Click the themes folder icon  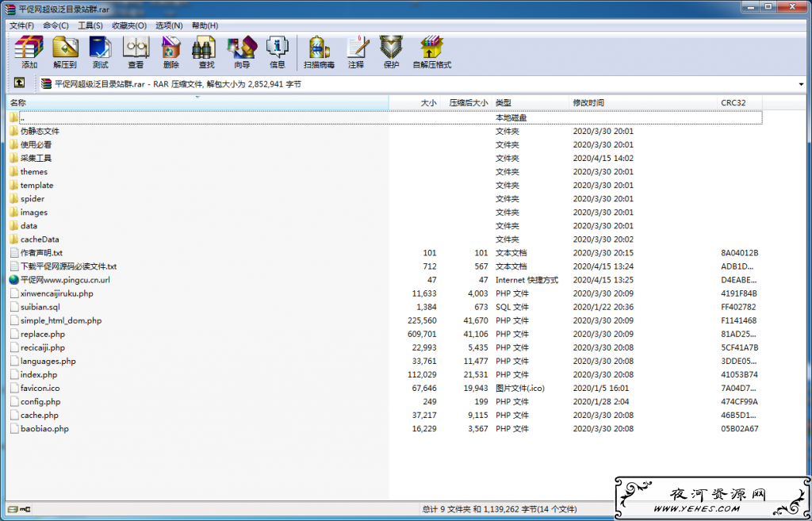click(14, 171)
